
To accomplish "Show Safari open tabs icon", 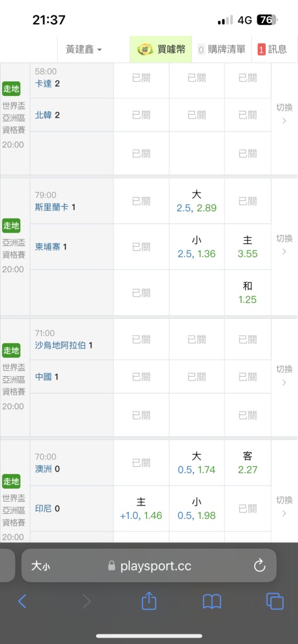I will [275, 601].
